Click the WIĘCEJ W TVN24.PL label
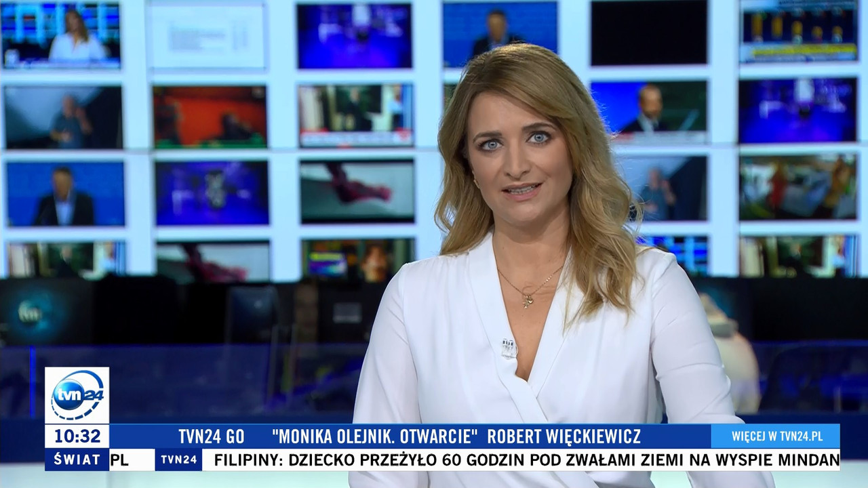The height and width of the screenshot is (488, 868). pos(776,436)
